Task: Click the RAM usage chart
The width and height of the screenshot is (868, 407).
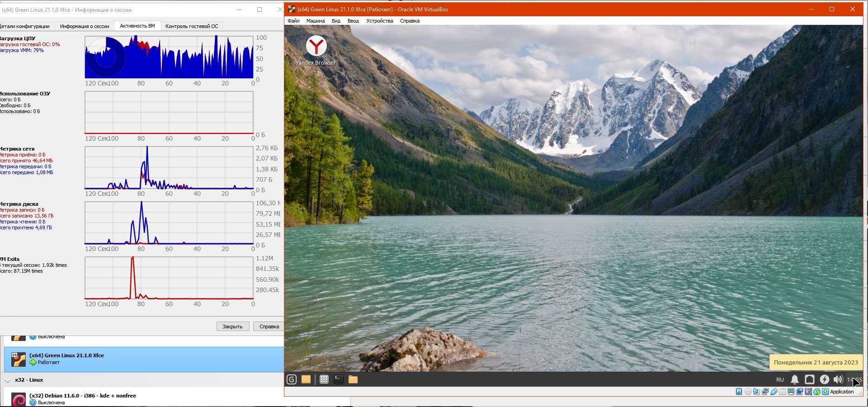Action: point(169,112)
